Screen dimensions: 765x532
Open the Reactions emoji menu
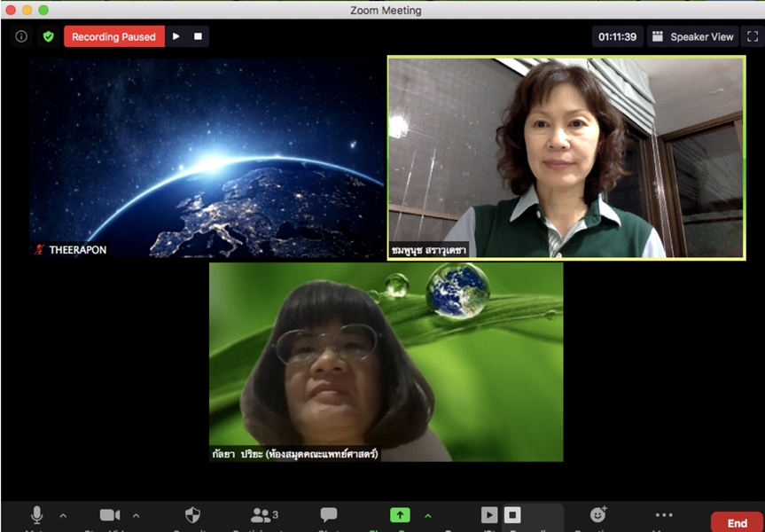(x=598, y=515)
